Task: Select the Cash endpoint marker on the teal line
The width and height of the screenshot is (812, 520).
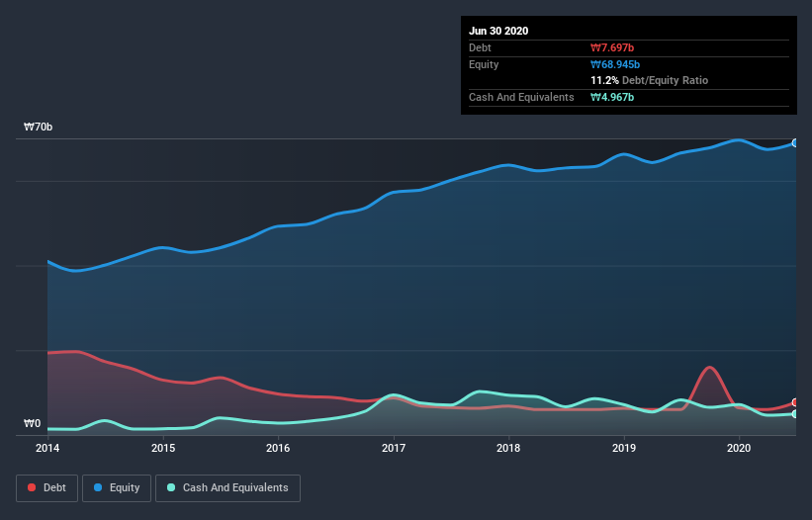Action: tap(795, 414)
